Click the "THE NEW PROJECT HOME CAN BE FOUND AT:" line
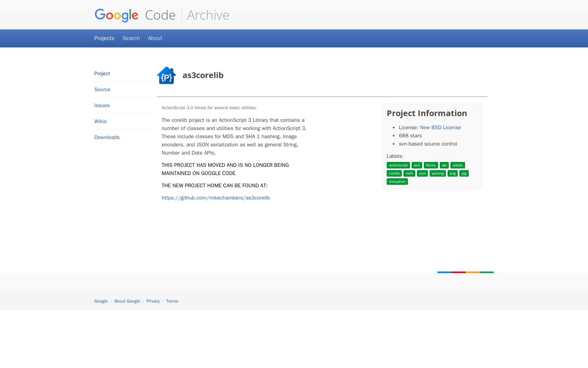The width and height of the screenshot is (588, 368). tap(214, 186)
